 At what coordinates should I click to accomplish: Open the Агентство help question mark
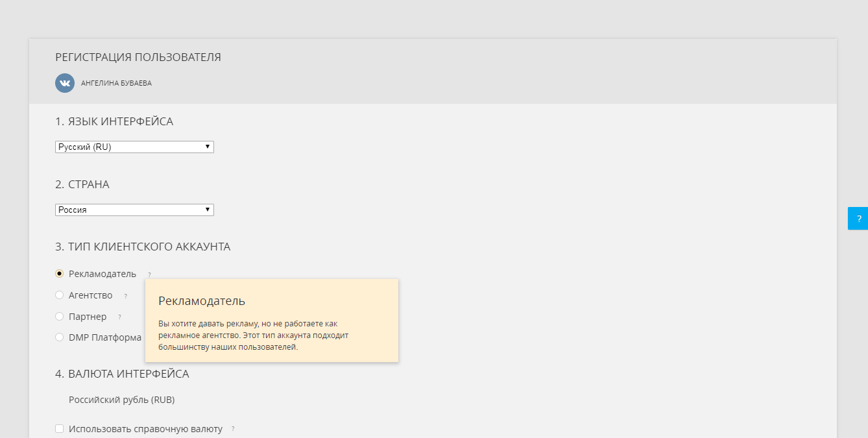(126, 296)
